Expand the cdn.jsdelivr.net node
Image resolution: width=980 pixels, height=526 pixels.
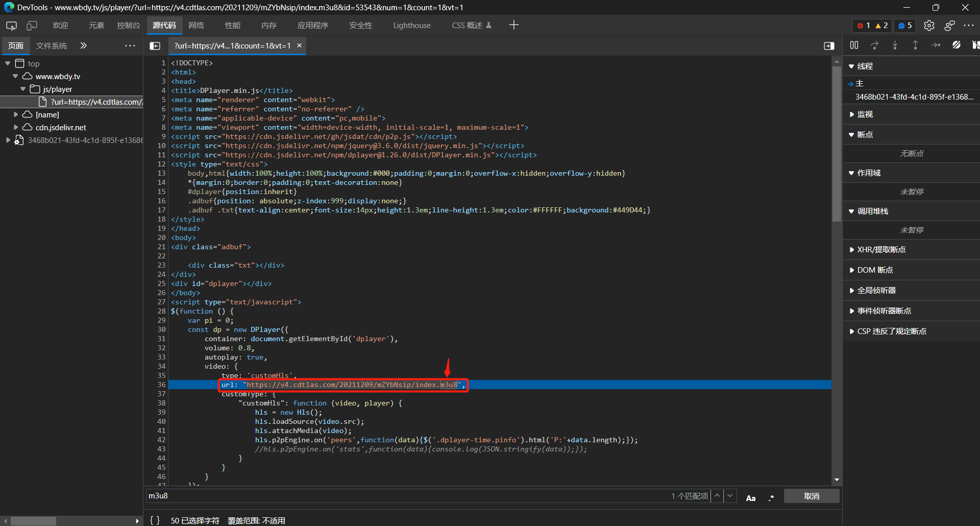(16, 127)
